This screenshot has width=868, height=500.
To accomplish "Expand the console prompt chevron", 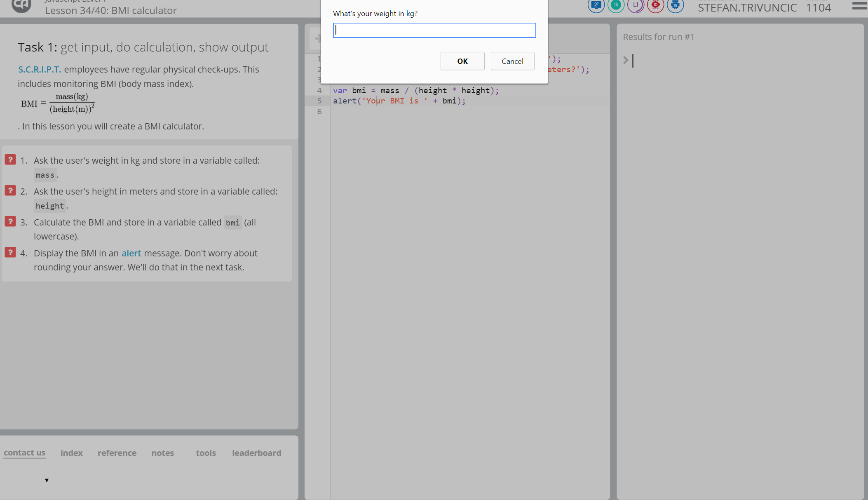I will coord(626,60).
